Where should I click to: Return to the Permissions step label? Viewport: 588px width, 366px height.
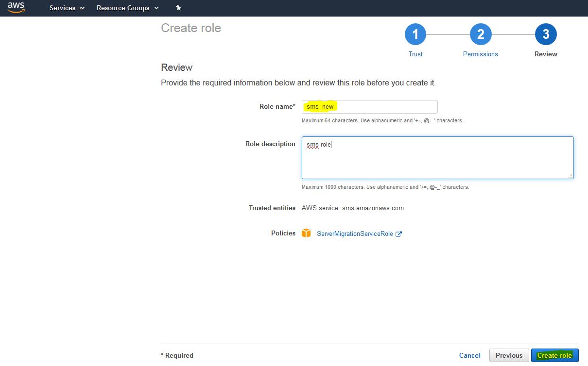click(x=480, y=54)
